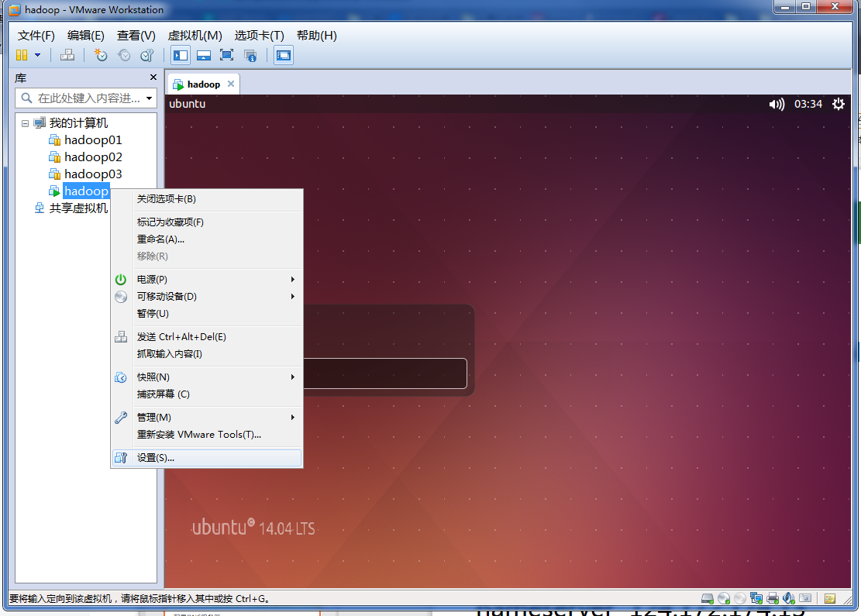The image size is (861, 616).
Task: Expand the 可移动设备(D) submenu
Action: (x=207, y=297)
